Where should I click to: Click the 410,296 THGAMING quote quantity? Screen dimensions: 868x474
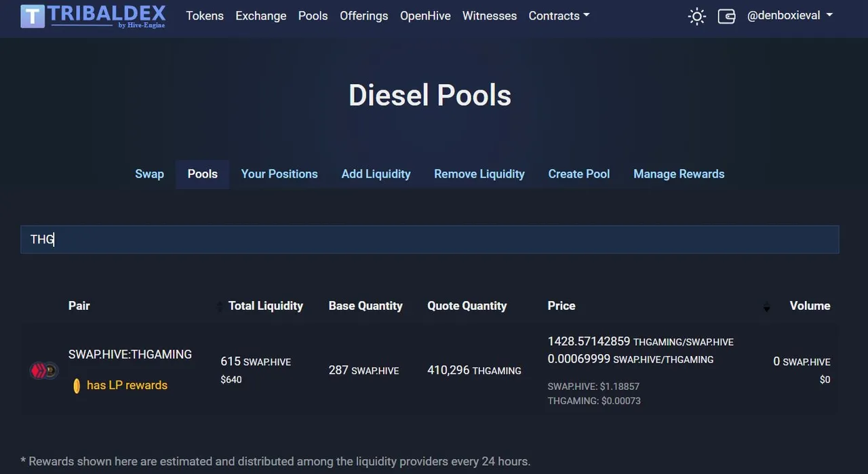click(474, 370)
